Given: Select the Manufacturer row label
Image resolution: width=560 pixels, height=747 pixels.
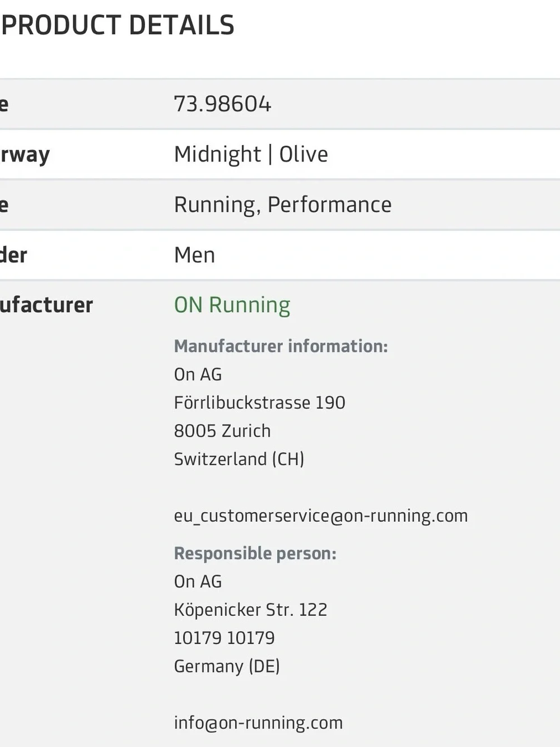Looking at the screenshot, I should [x=46, y=305].
